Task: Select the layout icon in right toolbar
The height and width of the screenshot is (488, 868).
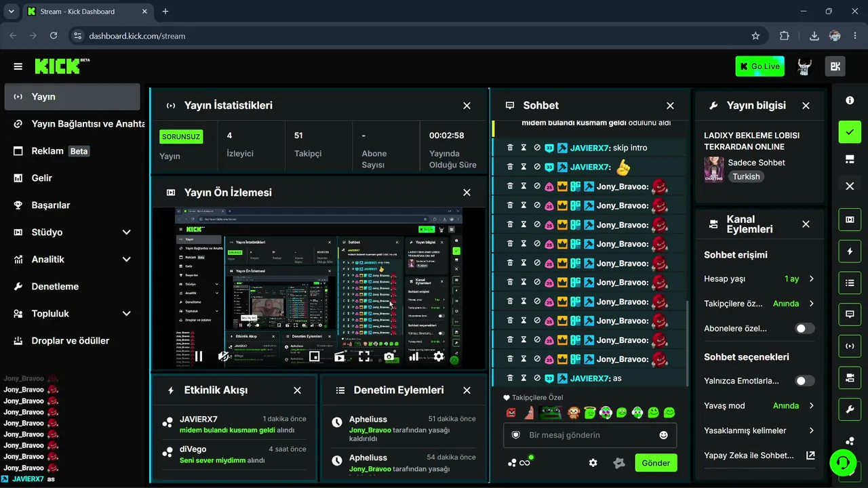Action: pyautogui.click(x=850, y=159)
